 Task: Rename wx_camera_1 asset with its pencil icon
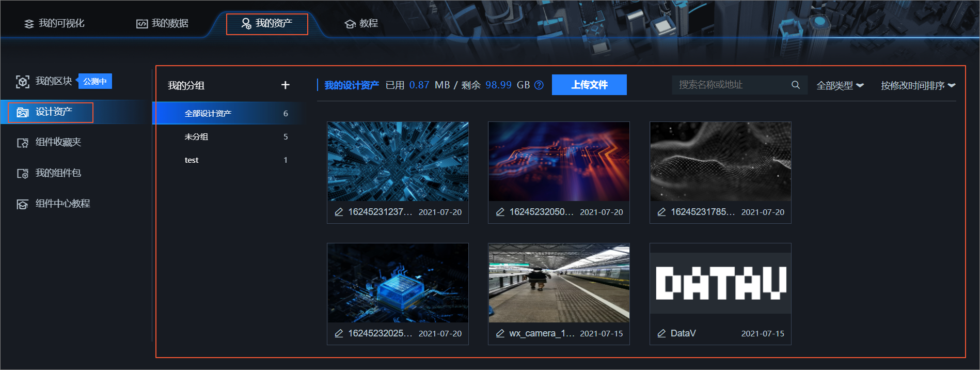point(500,333)
